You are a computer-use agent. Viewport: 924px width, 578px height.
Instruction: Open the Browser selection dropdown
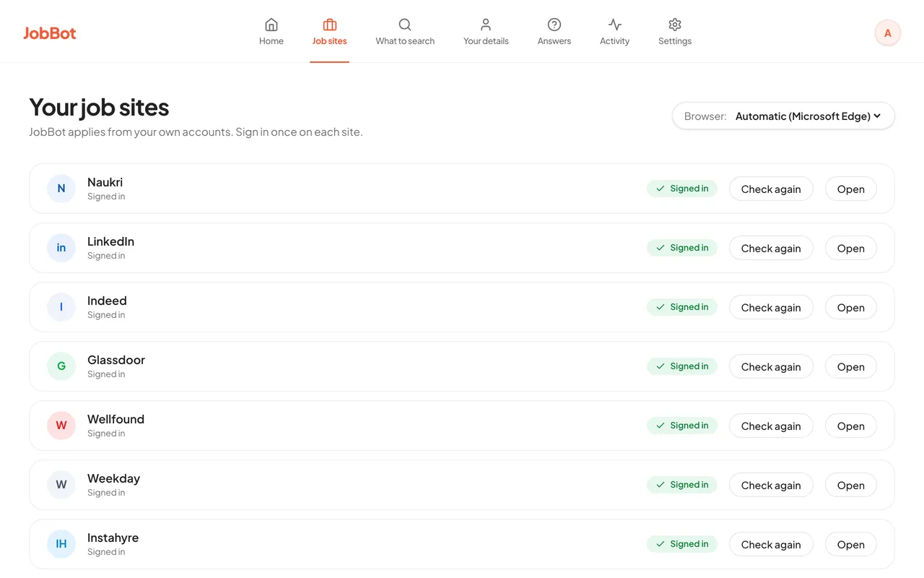pyautogui.click(x=783, y=116)
